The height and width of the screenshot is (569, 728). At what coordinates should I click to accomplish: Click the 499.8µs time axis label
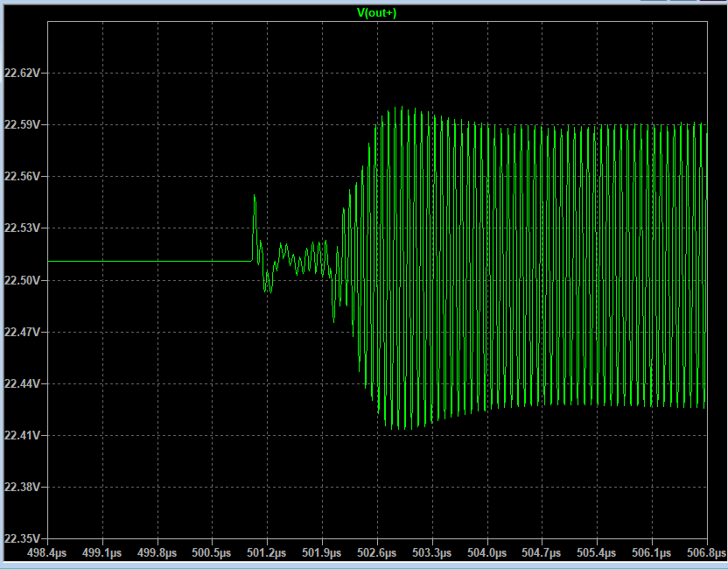tap(157, 552)
